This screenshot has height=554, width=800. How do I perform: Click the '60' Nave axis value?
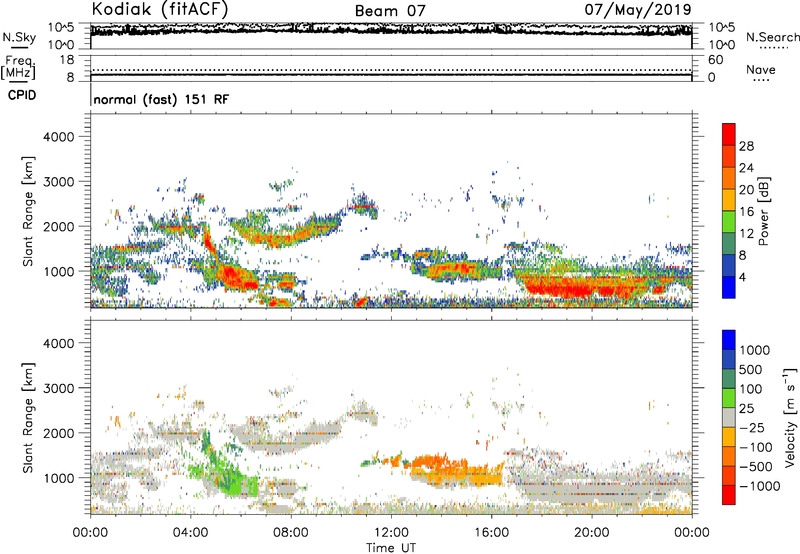[x=716, y=60]
